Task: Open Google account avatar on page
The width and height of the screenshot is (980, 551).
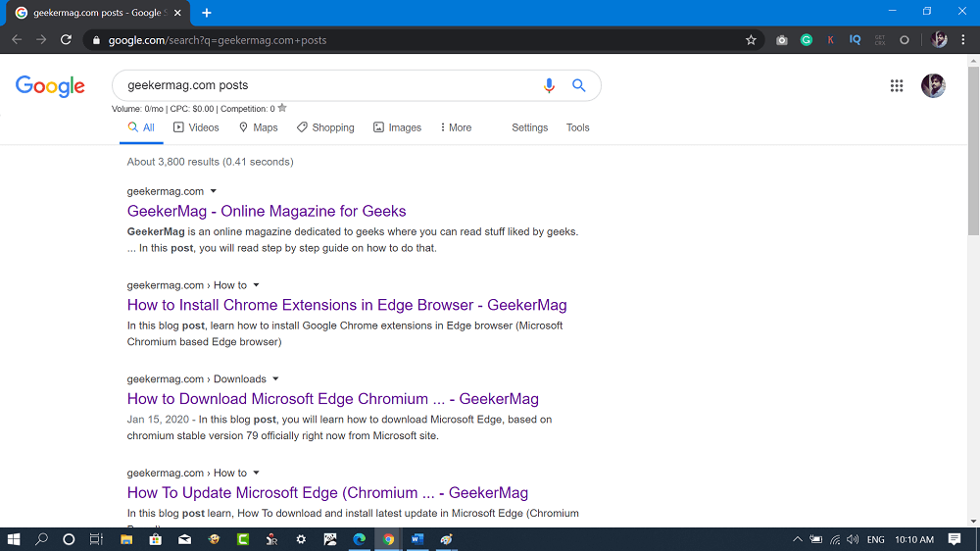Action: point(933,85)
